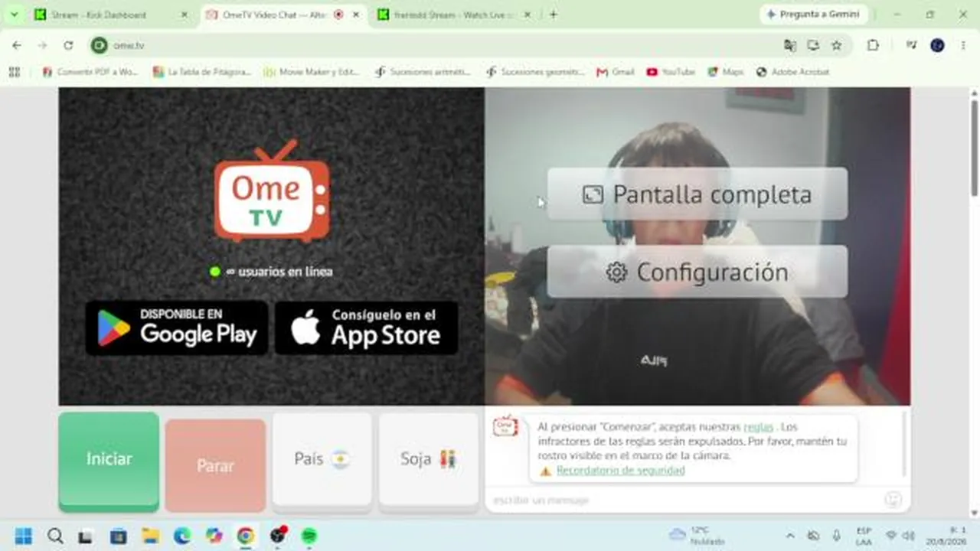Open the weather widget showing 12°C
Screen dimensions: 980x551
697,535
